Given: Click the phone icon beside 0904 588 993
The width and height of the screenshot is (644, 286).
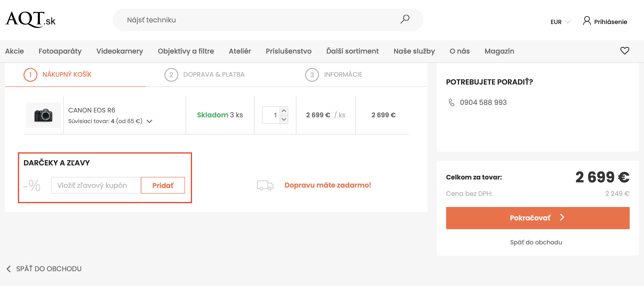Looking at the screenshot, I should point(451,102).
